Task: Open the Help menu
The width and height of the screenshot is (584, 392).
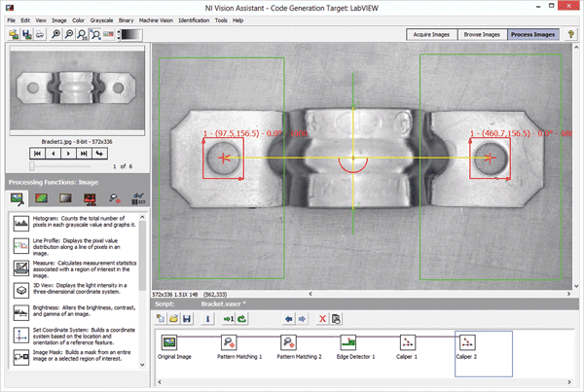Action: tap(238, 20)
